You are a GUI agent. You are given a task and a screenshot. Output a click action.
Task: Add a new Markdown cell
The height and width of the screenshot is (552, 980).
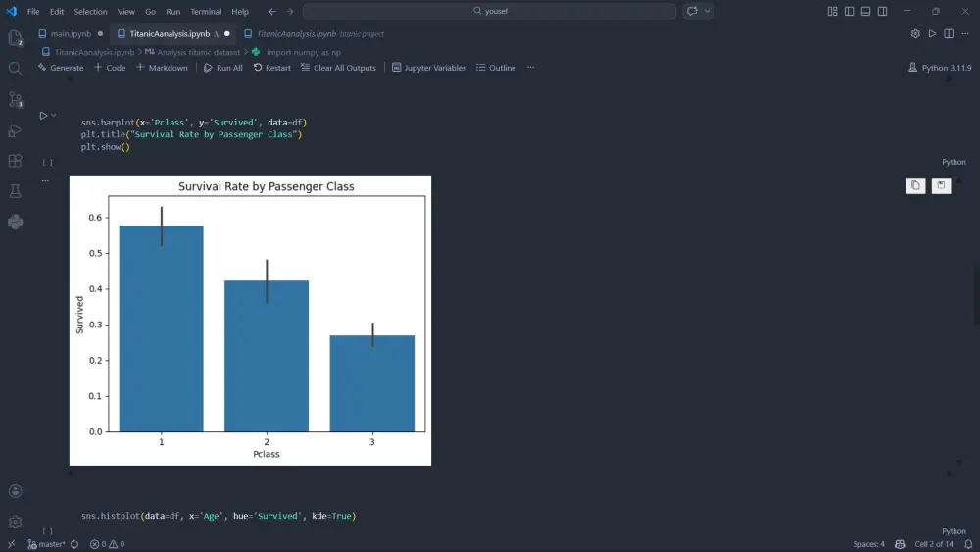pyautogui.click(x=162, y=68)
